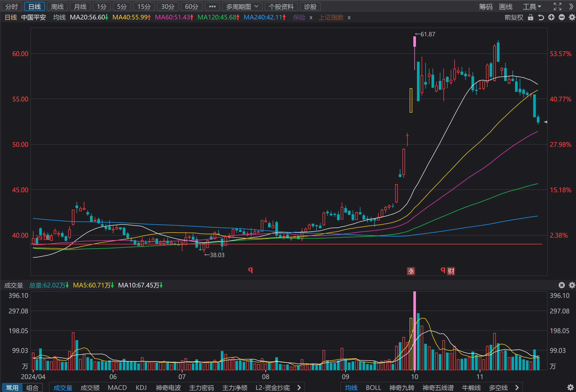576x392 pixels.
Task: Open main chart settings gear icon
Action: pyautogui.click(x=572, y=17)
